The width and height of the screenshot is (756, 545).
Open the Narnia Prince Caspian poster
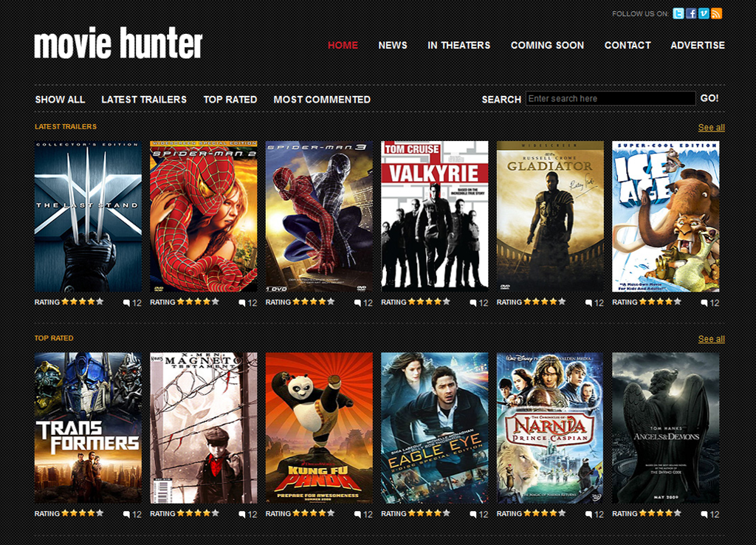pos(550,428)
